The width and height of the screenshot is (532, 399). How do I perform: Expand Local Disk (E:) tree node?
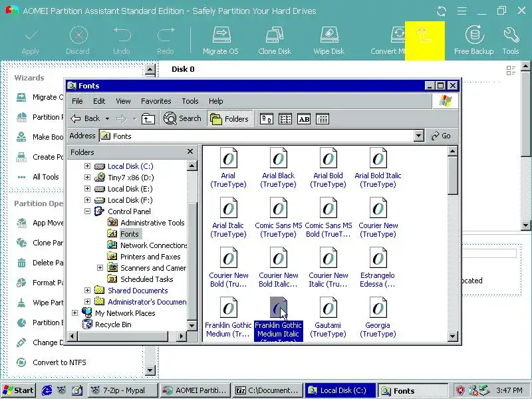pos(87,189)
